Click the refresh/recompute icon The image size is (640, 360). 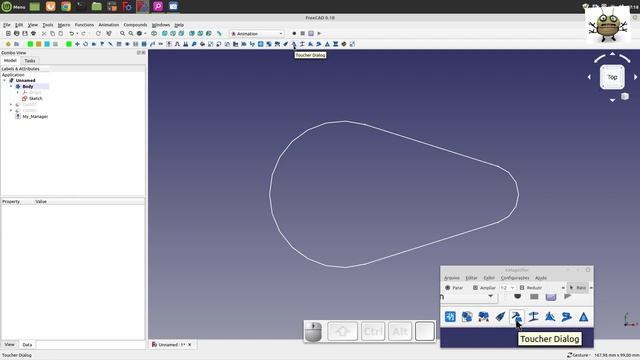click(98, 33)
